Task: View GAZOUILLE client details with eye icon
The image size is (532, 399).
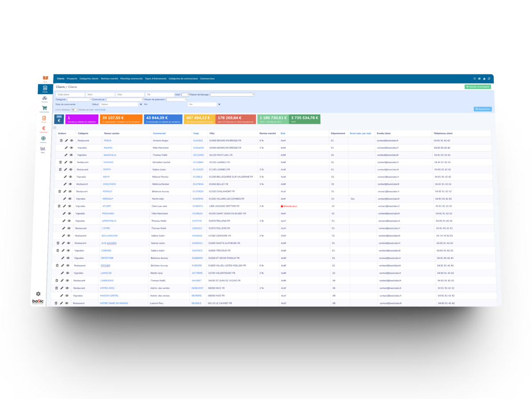Action: pyautogui.click(x=71, y=155)
